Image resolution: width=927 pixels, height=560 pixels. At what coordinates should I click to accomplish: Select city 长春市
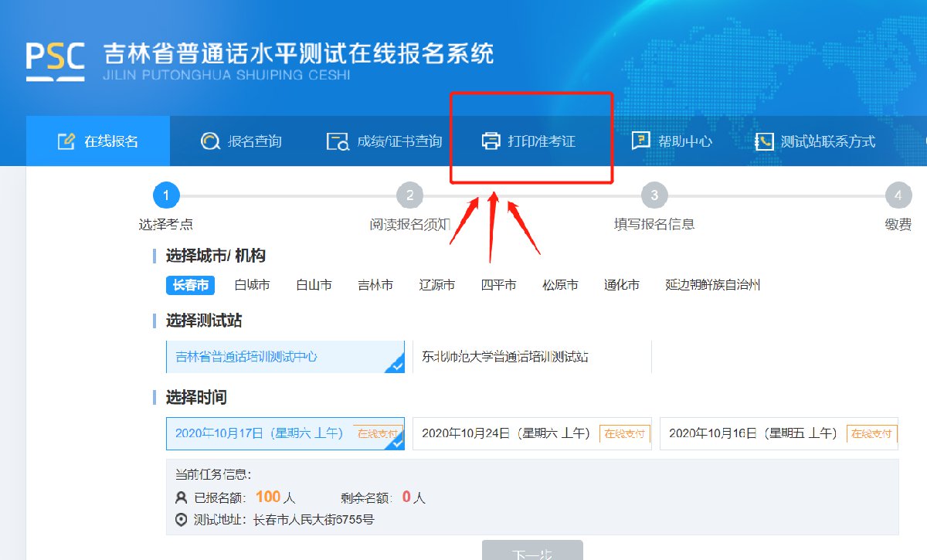coord(190,285)
